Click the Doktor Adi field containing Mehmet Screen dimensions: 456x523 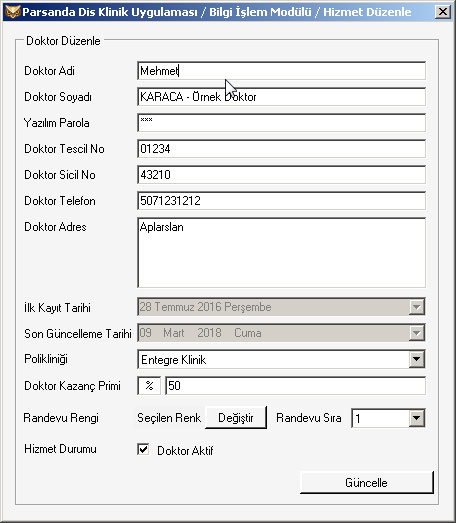click(282, 71)
